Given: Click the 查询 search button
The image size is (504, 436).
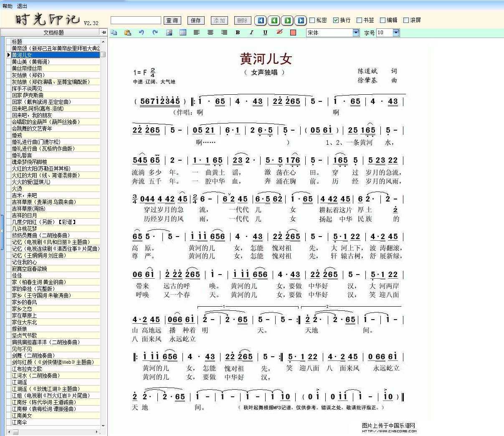Looking at the screenshot, I should [172, 20].
